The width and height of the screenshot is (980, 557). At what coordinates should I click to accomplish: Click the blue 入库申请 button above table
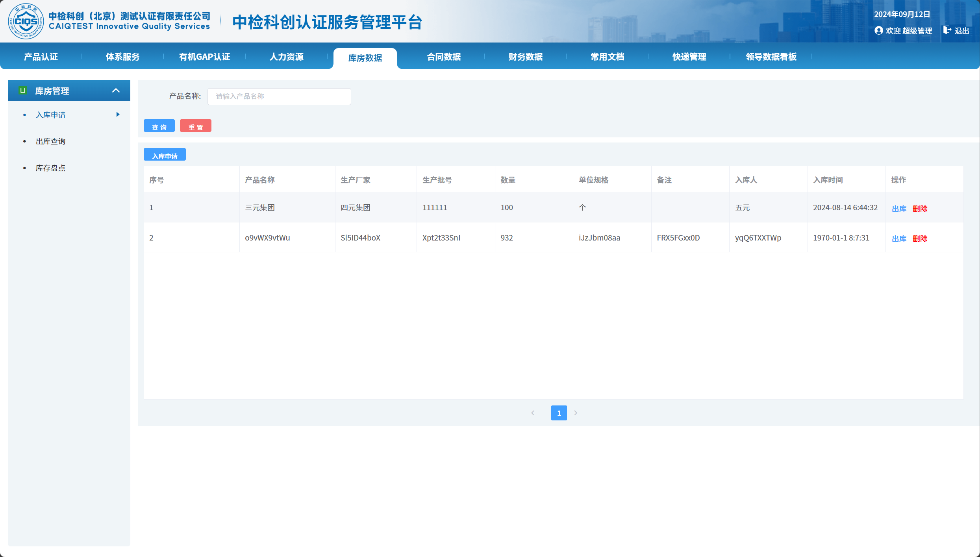pos(165,155)
